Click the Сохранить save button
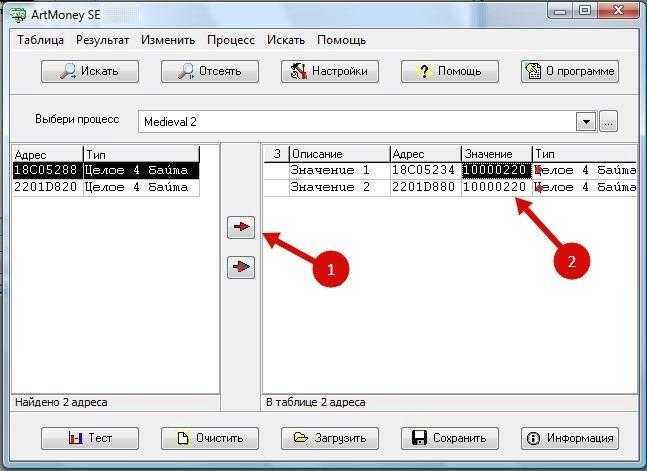 450,438
